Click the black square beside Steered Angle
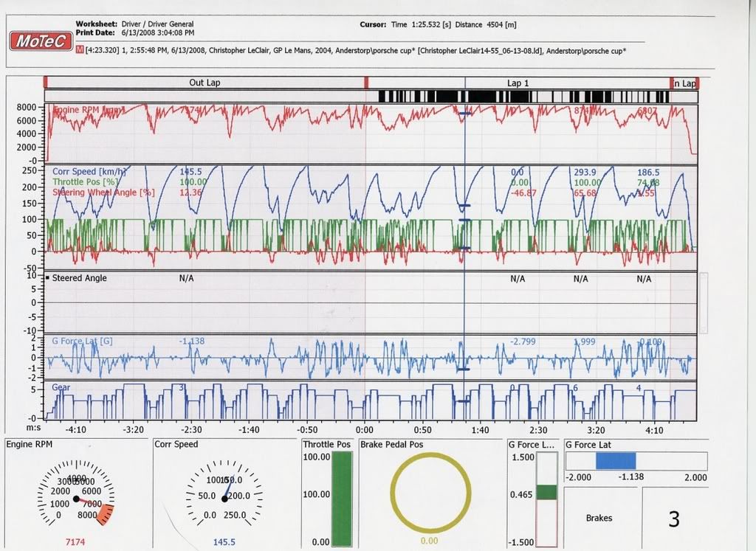The width and height of the screenshot is (756, 551). [48, 278]
